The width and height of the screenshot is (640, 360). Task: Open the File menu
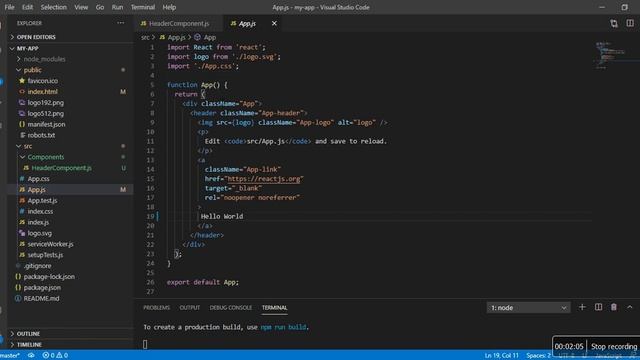tap(9, 7)
